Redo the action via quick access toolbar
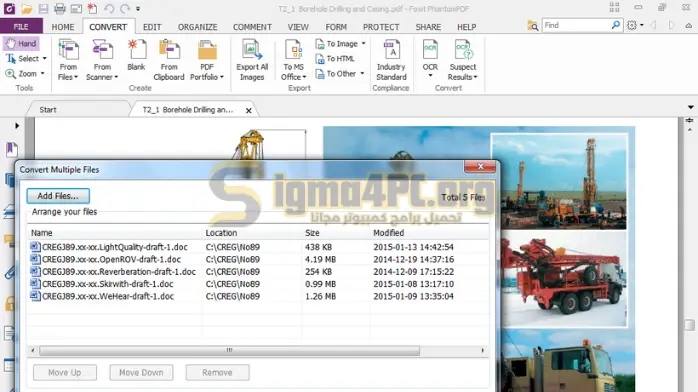 (125, 8)
